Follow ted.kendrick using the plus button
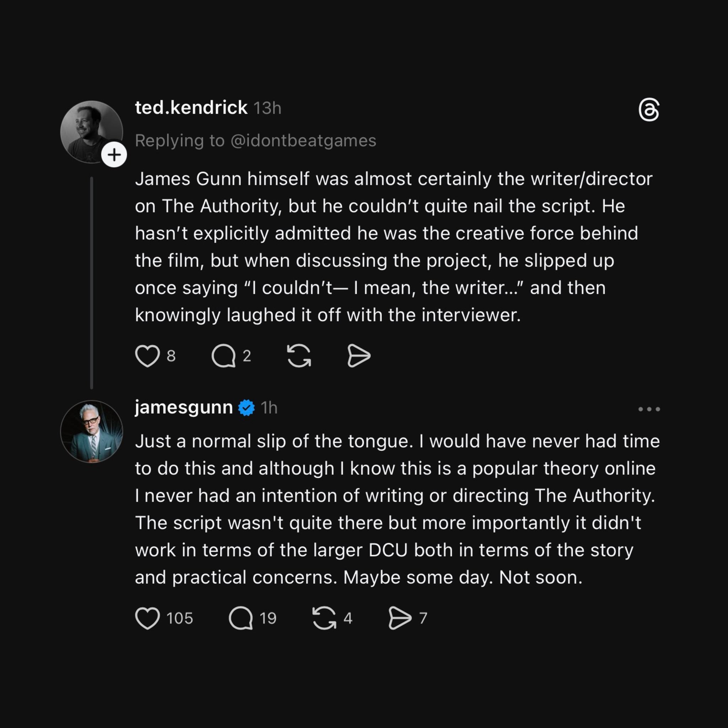 (114, 155)
